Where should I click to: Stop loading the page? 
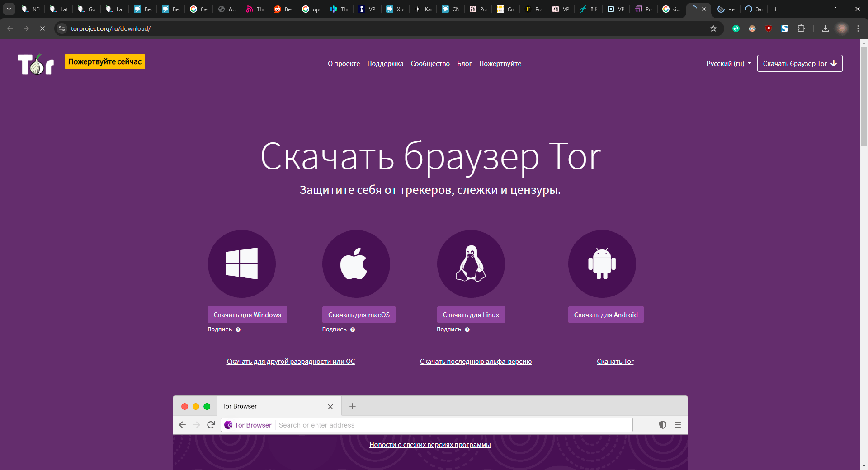click(x=42, y=28)
